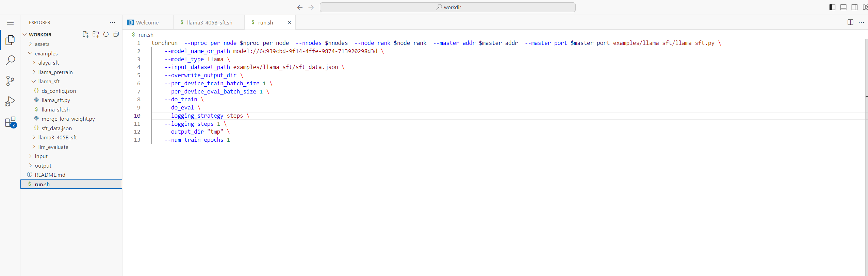868x276 pixels.
Task: Open the Run and Debug view
Action: 10,101
